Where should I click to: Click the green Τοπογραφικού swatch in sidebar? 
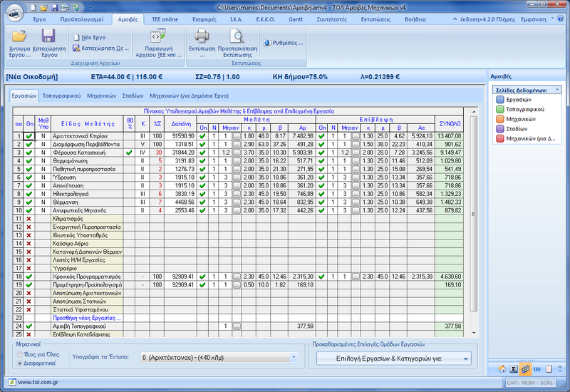[x=499, y=110]
